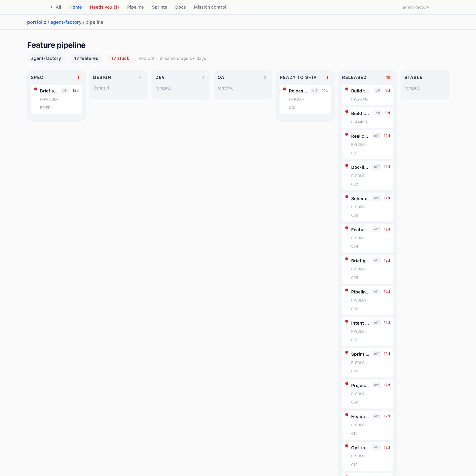This screenshot has width=476, height=476.
Task: Open Mission control
Action: (210, 7)
